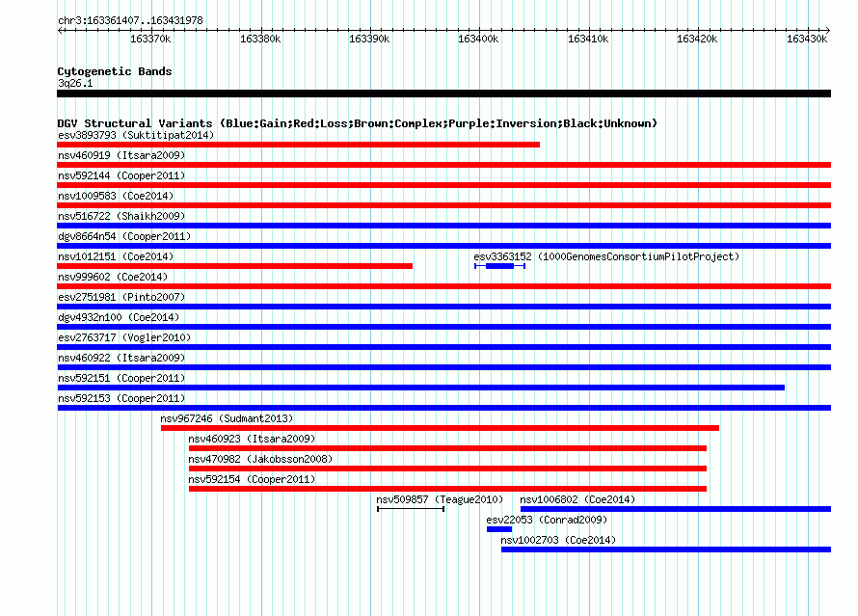Click the red bar under nsv592144
Viewport: 858px width, 616px height.
[x=443, y=185]
